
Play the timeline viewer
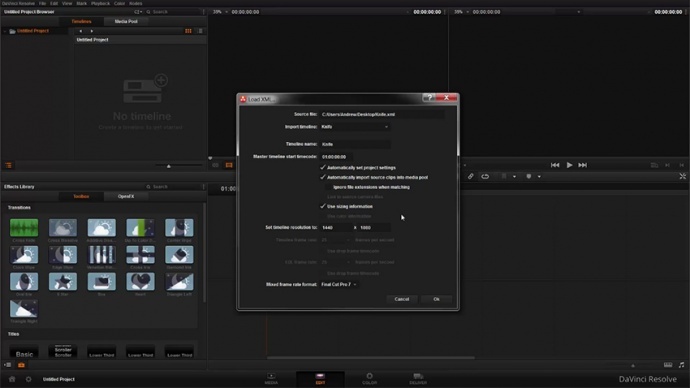click(x=569, y=165)
